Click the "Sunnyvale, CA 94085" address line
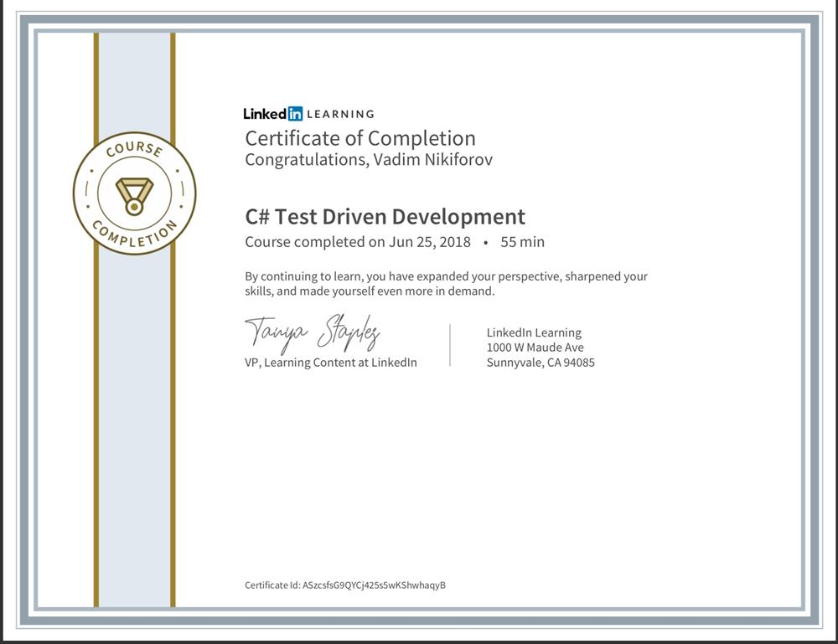The image size is (838, 644). pos(541,363)
